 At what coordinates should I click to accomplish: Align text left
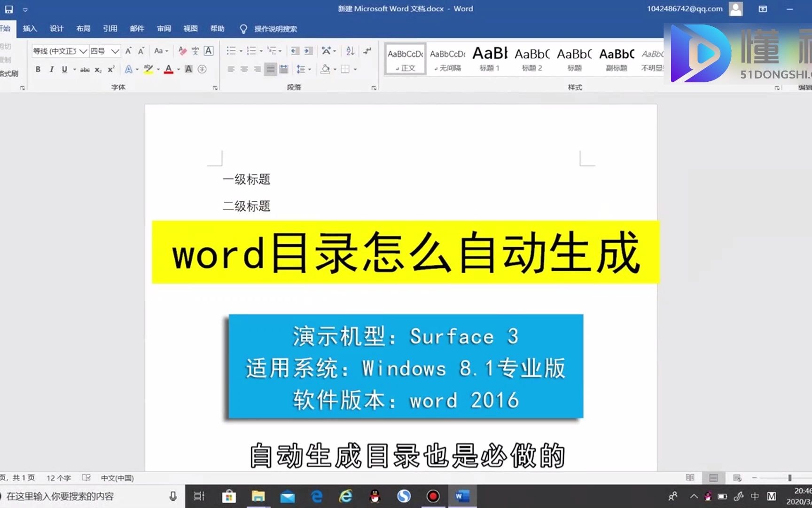click(x=231, y=69)
